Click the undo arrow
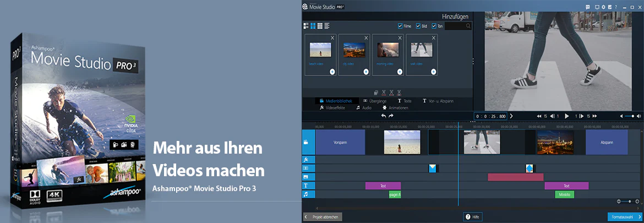This screenshot has width=644, height=223. pos(384,116)
